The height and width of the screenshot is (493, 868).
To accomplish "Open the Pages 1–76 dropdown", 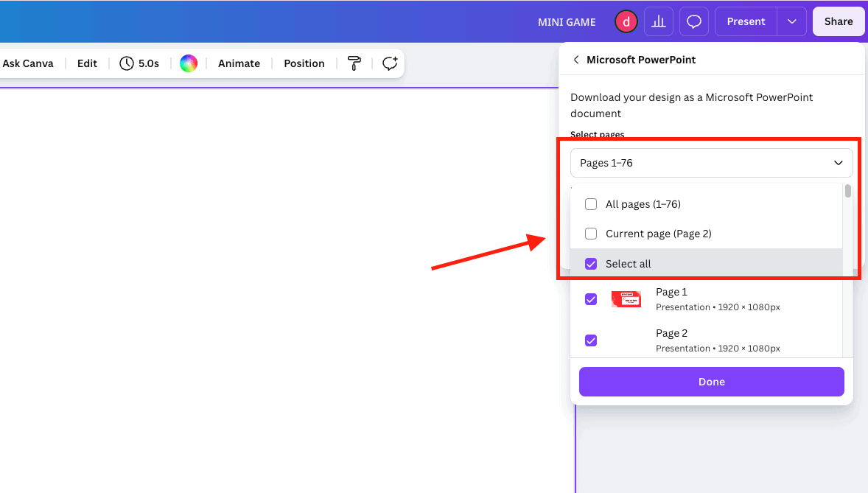I will [711, 163].
